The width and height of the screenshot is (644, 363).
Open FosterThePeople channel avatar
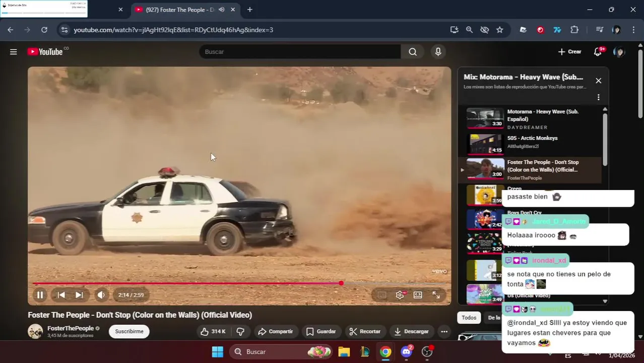35,331
